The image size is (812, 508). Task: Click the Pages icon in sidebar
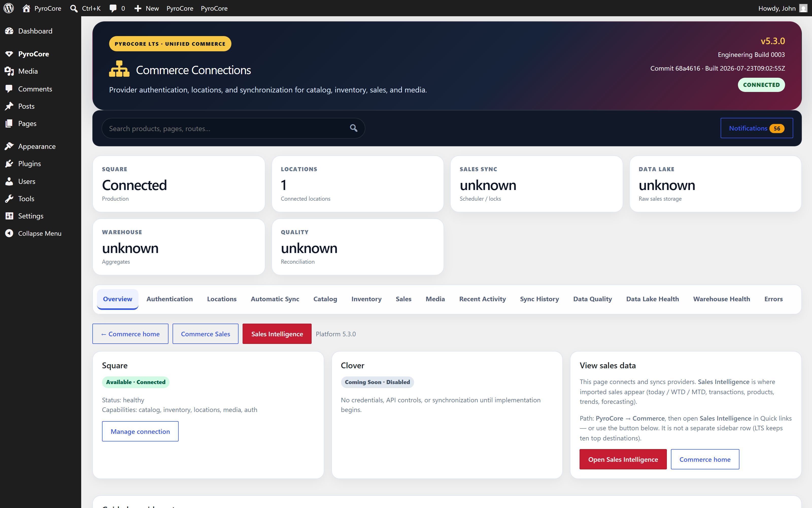tap(9, 124)
